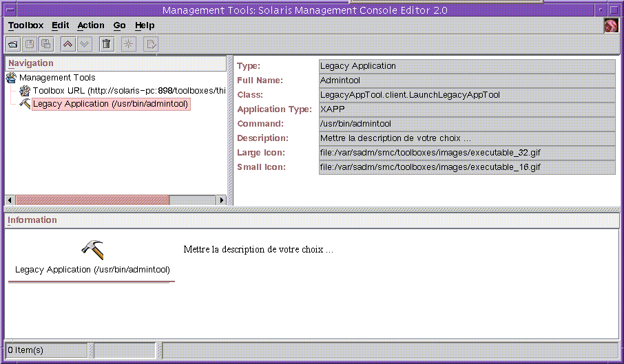Click the Information pane description text

pos(258,250)
